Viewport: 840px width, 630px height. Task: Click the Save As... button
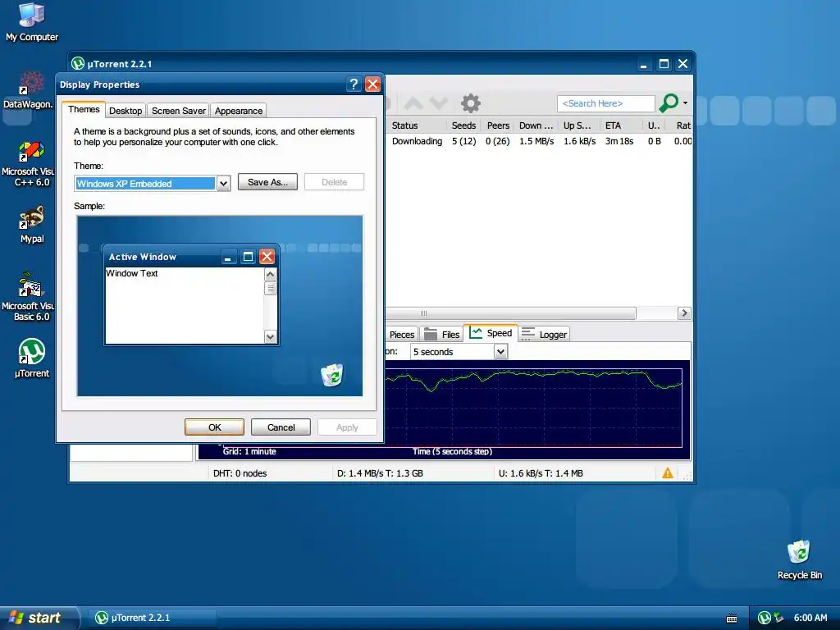click(267, 181)
